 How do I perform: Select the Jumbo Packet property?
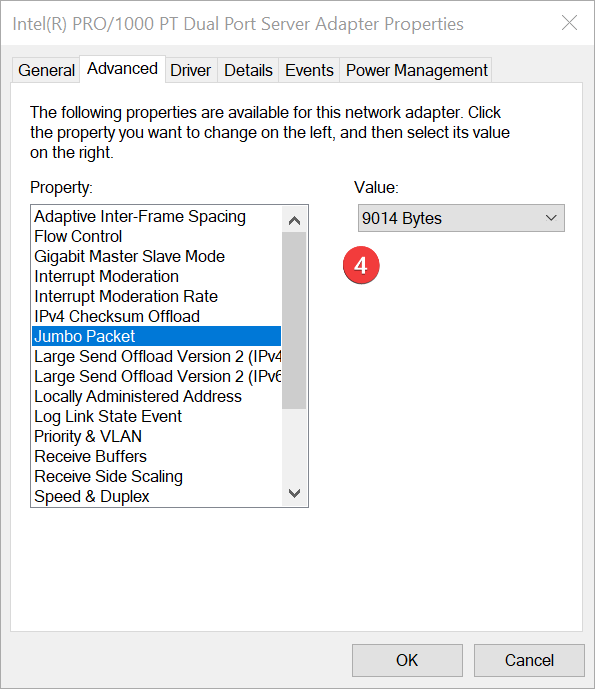[156, 336]
